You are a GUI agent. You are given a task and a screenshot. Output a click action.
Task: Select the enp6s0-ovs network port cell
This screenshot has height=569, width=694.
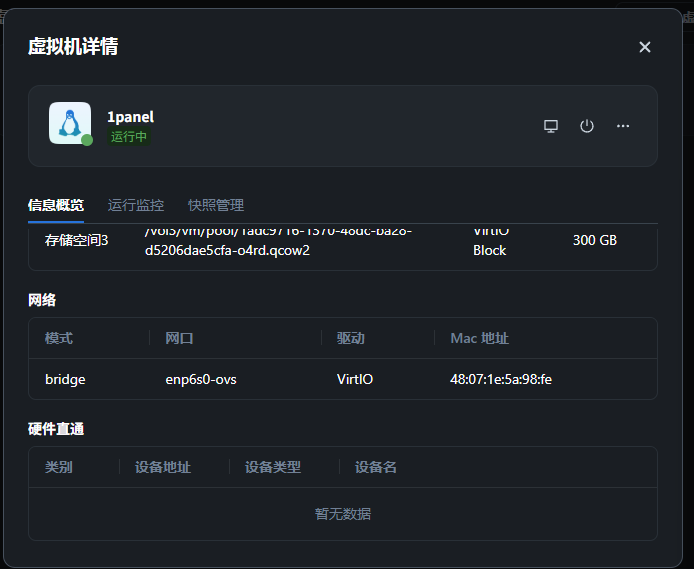(201, 379)
